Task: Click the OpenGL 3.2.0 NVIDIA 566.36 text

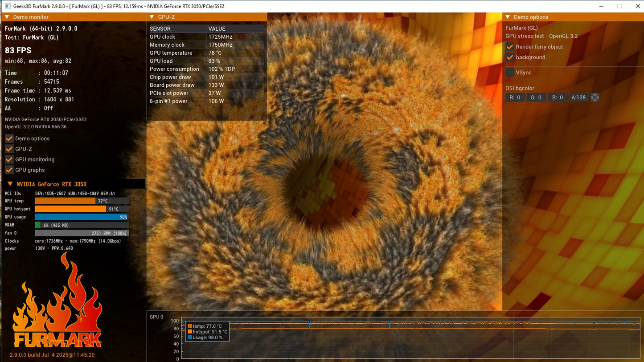Action: click(36, 127)
